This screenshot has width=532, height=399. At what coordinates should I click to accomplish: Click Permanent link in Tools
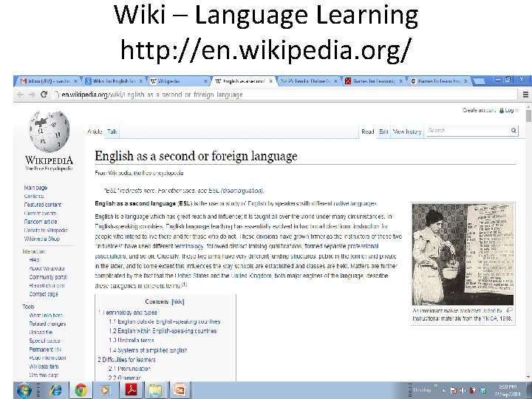tap(45, 349)
